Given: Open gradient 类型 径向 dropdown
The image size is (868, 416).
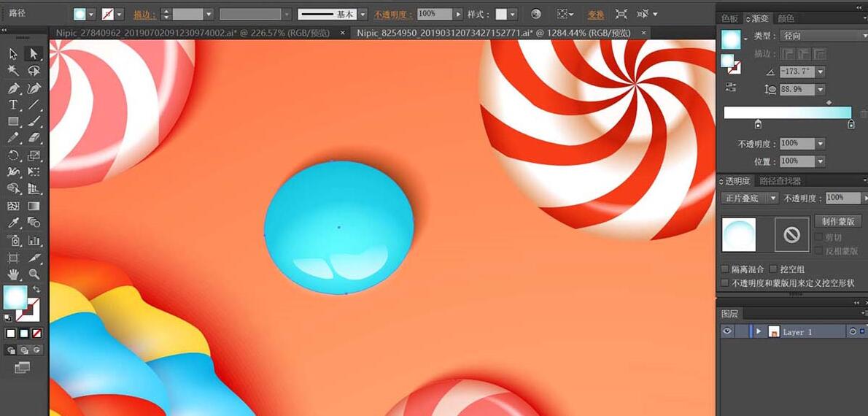Looking at the screenshot, I should click(x=824, y=36).
